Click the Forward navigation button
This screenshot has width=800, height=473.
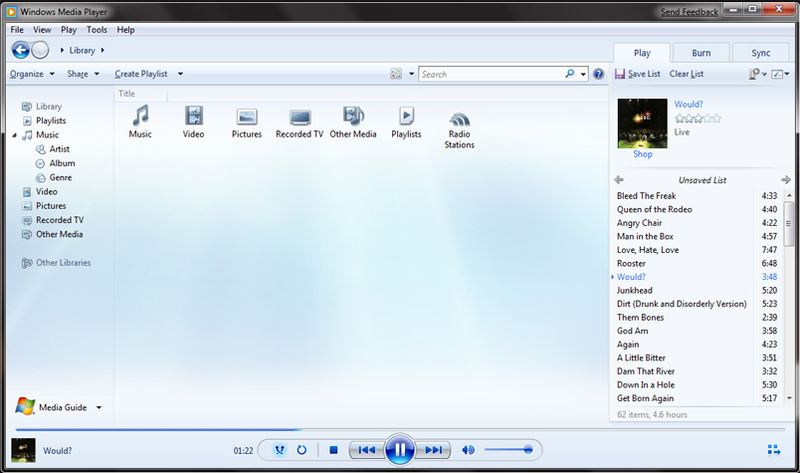pos(40,50)
